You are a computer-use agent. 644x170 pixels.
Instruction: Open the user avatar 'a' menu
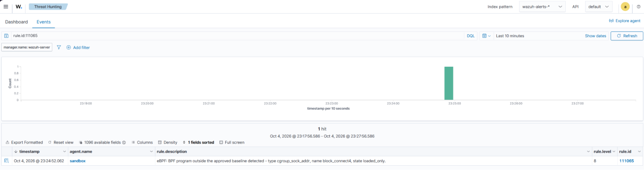[x=625, y=6]
